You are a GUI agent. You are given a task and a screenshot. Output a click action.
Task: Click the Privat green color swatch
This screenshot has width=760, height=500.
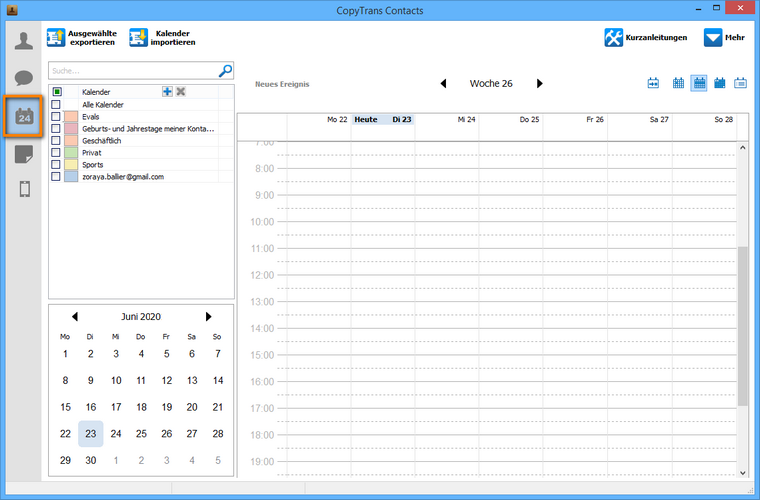[x=71, y=153]
